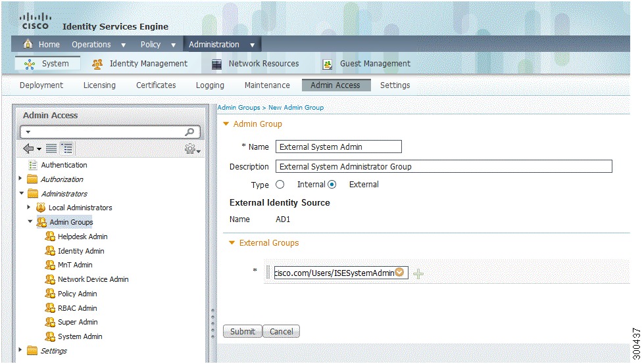
Task: Click the Cisco logo
Action: [x=36, y=21]
